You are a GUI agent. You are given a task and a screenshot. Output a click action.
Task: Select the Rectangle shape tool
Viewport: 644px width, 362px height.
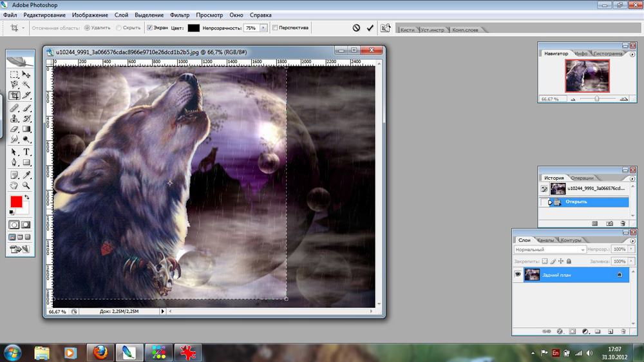26,162
